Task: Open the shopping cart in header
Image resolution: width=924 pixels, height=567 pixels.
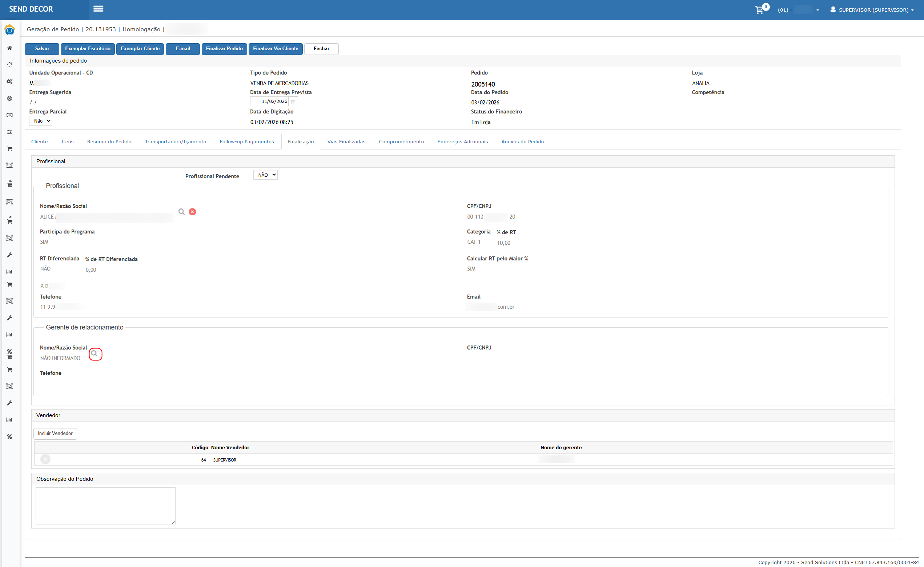Action: [x=759, y=10]
